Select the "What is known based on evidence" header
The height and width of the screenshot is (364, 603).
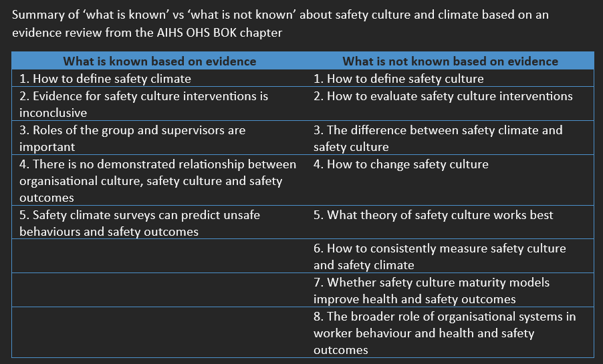click(x=159, y=61)
